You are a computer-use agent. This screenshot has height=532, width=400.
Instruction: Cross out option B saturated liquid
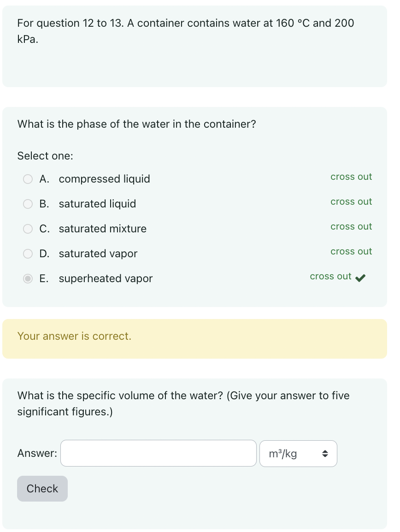click(x=351, y=201)
